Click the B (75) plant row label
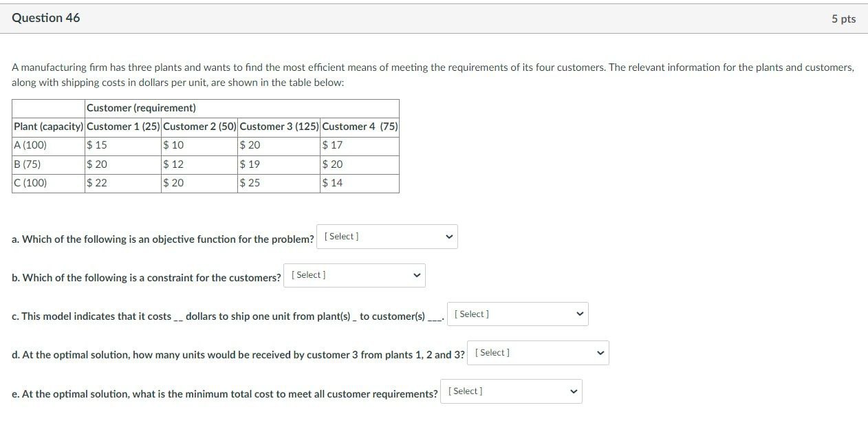This screenshot has height=434, width=868. click(48, 165)
